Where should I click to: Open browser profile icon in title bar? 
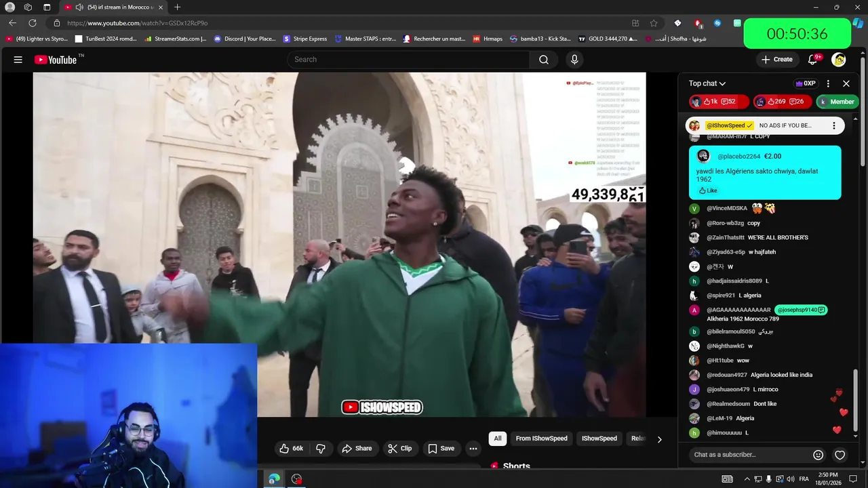click(9, 7)
